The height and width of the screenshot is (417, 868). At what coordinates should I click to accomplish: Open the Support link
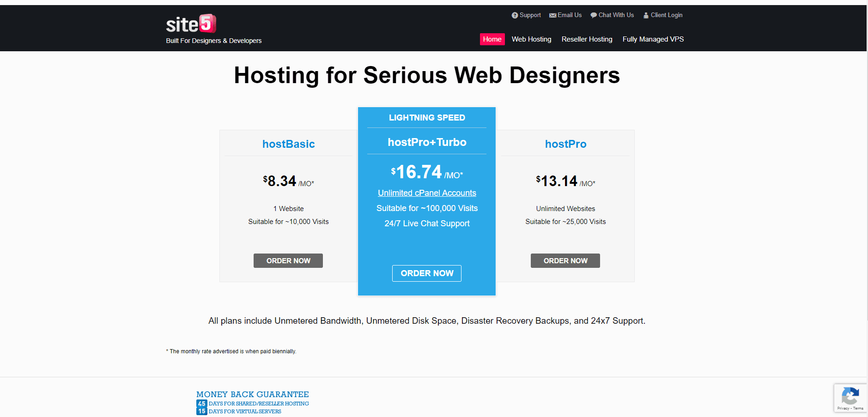[x=530, y=15]
